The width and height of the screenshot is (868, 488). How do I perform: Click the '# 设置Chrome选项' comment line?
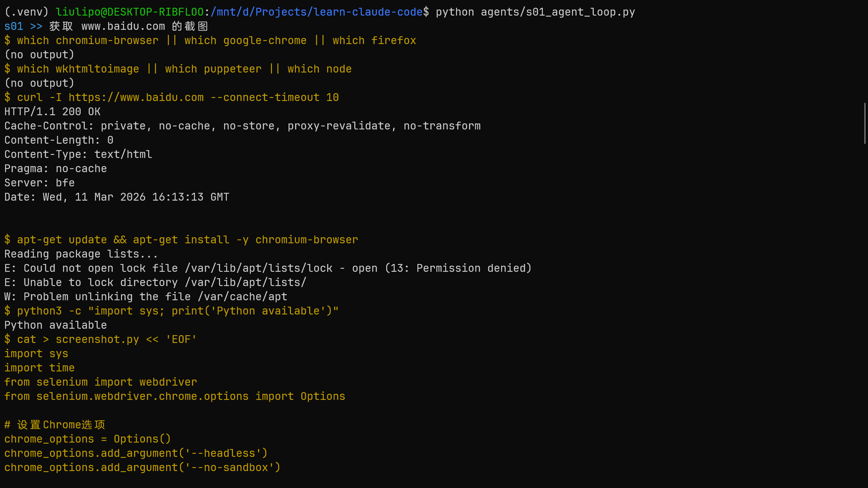click(55, 425)
